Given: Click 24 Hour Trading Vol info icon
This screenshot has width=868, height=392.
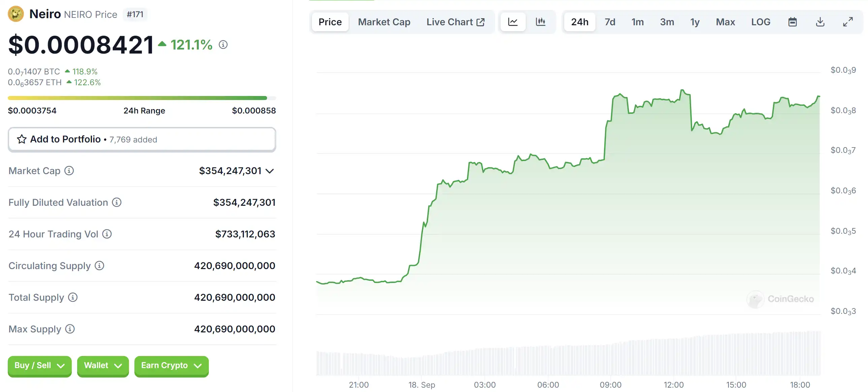Looking at the screenshot, I should tap(107, 234).
